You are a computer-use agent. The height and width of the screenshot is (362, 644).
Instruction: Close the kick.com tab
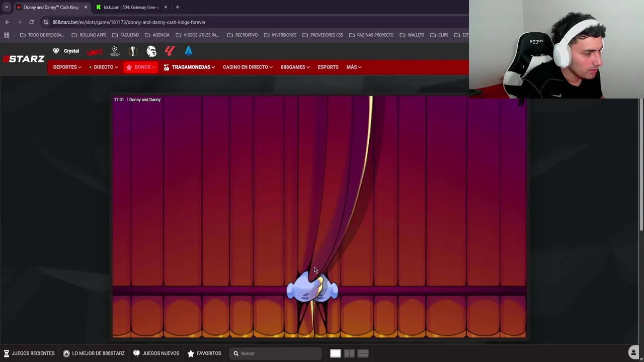166,7
